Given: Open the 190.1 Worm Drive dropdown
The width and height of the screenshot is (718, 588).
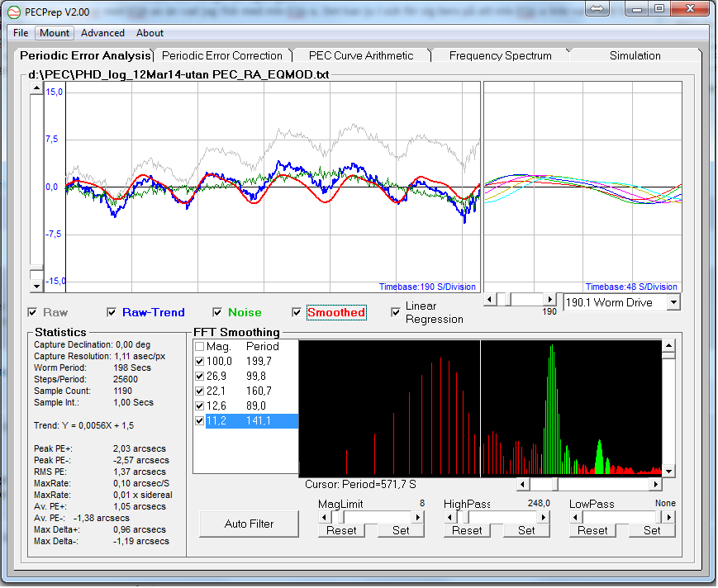Looking at the screenshot, I should 673,302.
